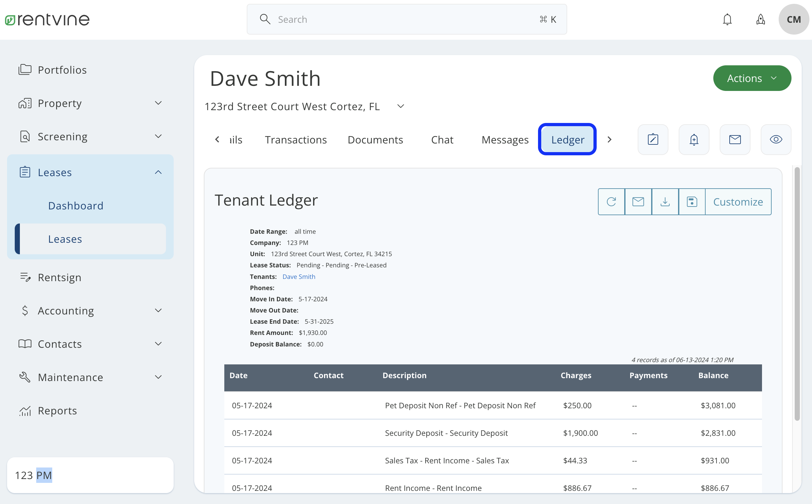Switch to the Transactions tab
This screenshot has height=504, width=812.
(x=296, y=139)
